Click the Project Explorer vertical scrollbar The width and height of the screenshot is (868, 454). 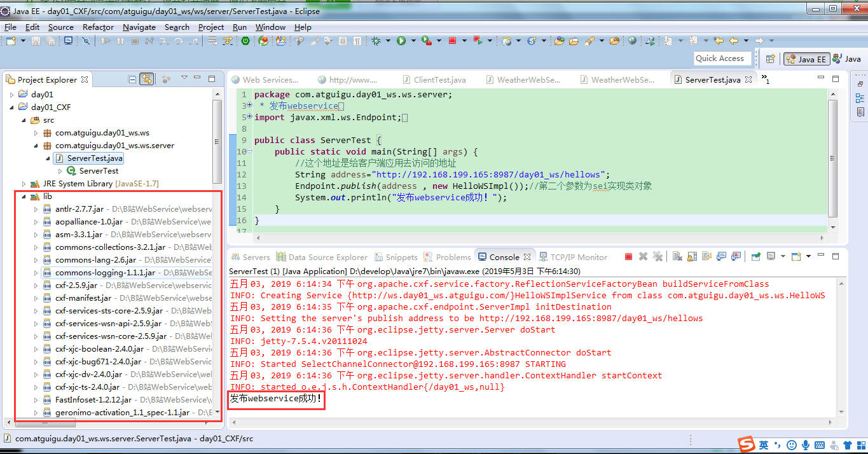tap(217, 143)
